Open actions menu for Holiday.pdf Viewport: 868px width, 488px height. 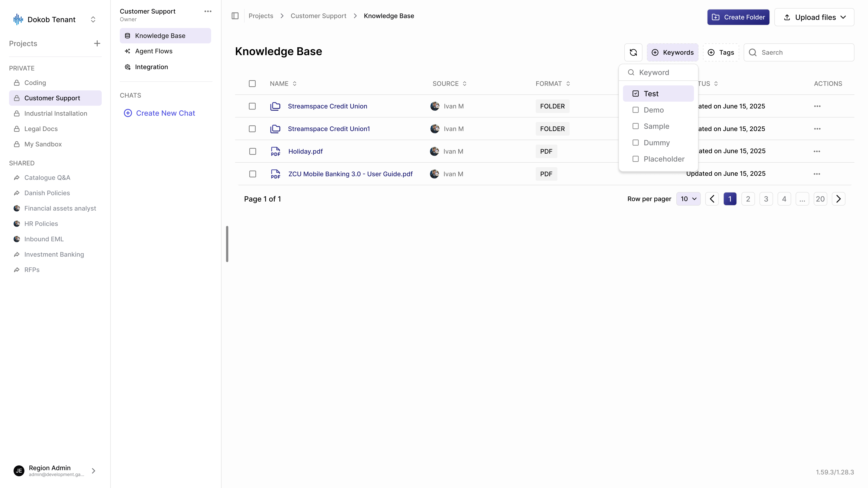tap(817, 151)
